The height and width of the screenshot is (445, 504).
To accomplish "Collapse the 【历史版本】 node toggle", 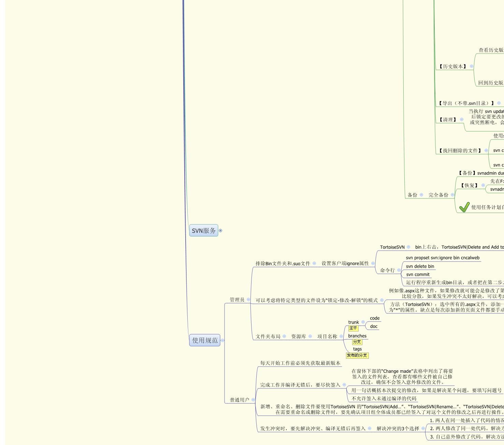I will pyautogui.click(x=472, y=66).
